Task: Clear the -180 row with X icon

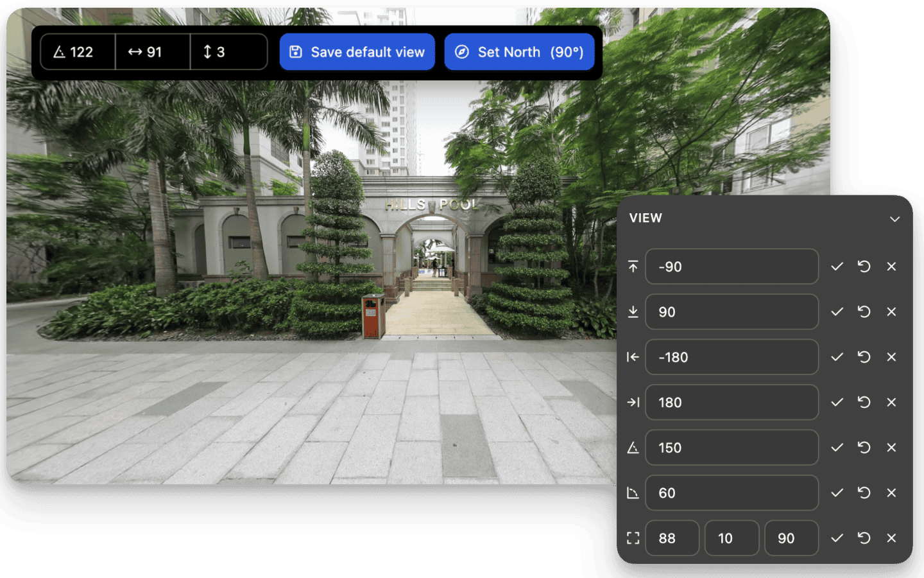Action: (x=891, y=357)
